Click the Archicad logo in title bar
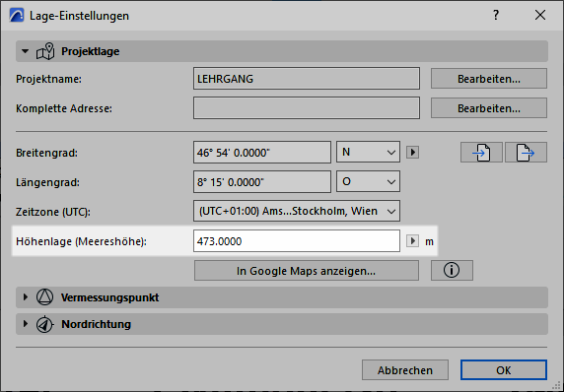 [x=17, y=16]
